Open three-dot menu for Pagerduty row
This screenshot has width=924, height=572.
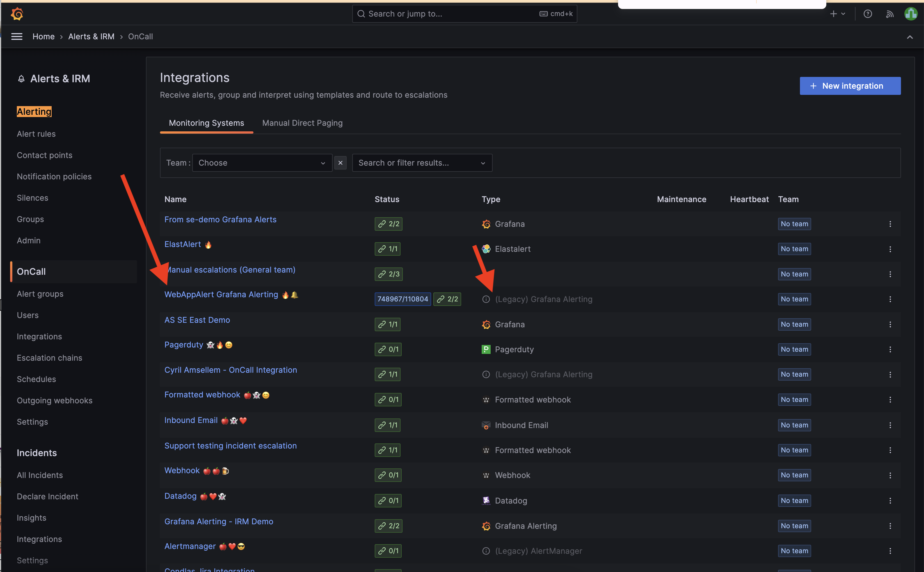click(890, 349)
